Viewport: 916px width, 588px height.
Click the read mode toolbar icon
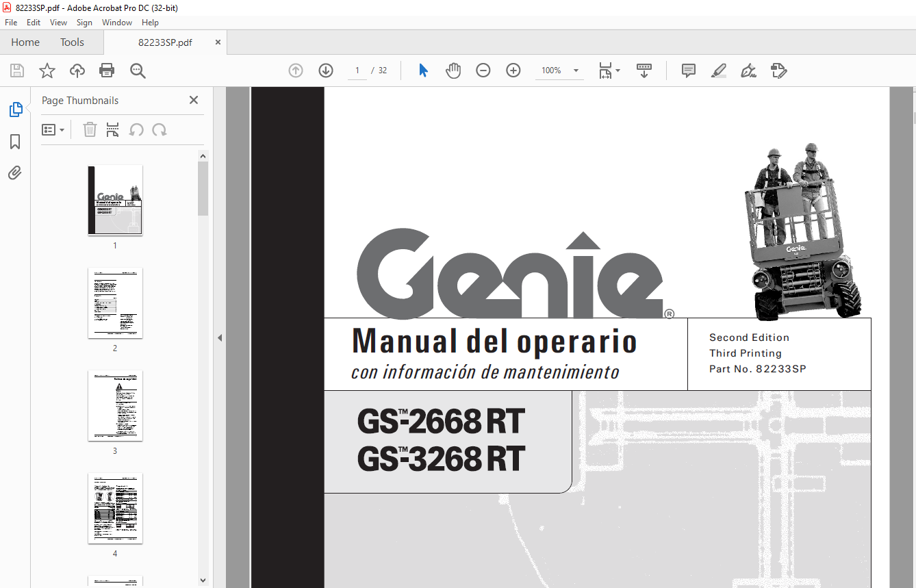644,71
